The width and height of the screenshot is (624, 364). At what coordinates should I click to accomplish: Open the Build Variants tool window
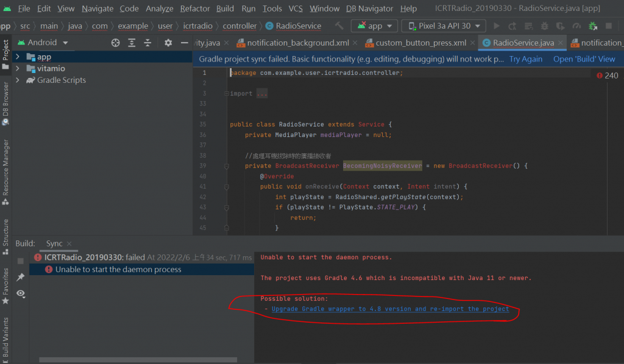pos(5,340)
